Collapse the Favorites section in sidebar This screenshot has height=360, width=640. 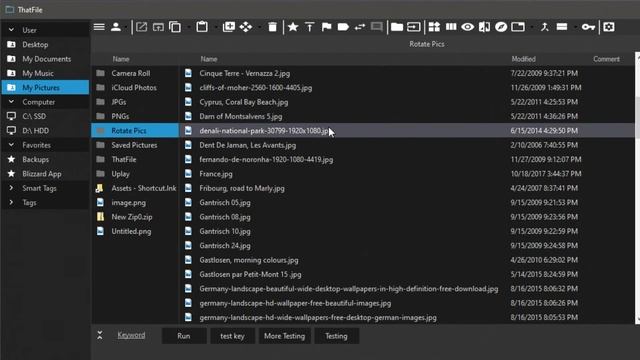click(x=11, y=145)
